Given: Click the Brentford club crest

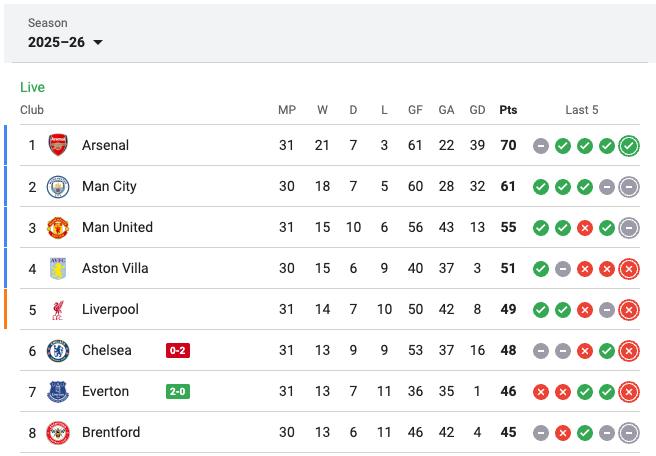Looking at the screenshot, I should coord(58,432).
